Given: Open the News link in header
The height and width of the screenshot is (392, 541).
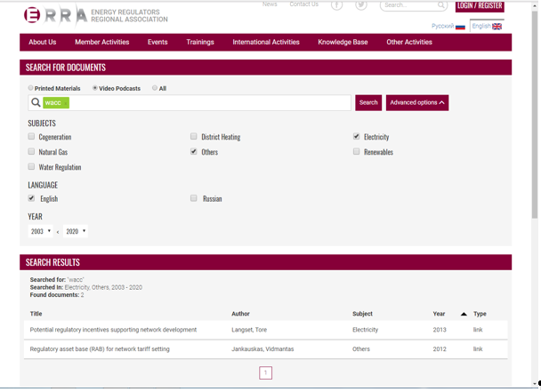Looking at the screenshot, I should (x=270, y=4).
